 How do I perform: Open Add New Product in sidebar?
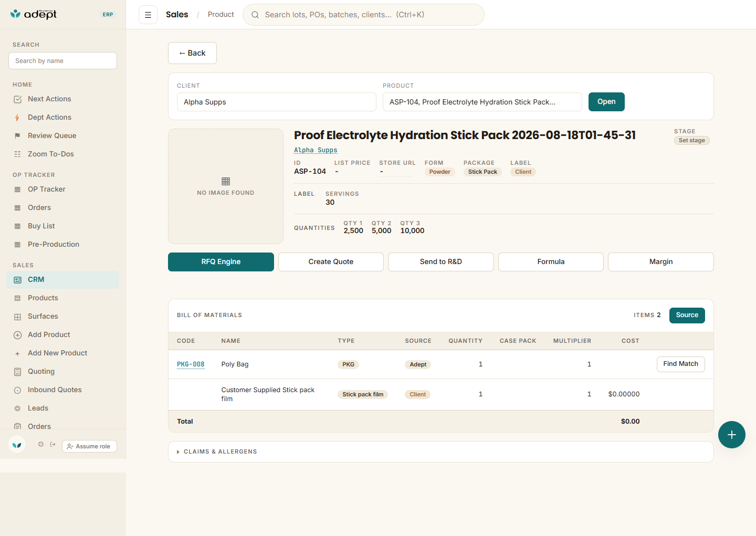click(x=63, y=353)
